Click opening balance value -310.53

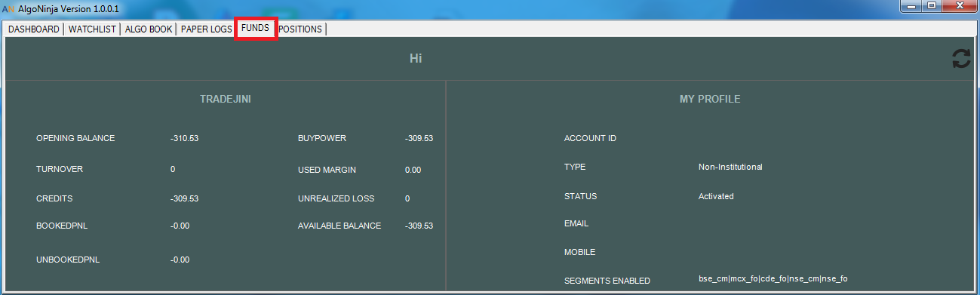click(x=184, y=139)
